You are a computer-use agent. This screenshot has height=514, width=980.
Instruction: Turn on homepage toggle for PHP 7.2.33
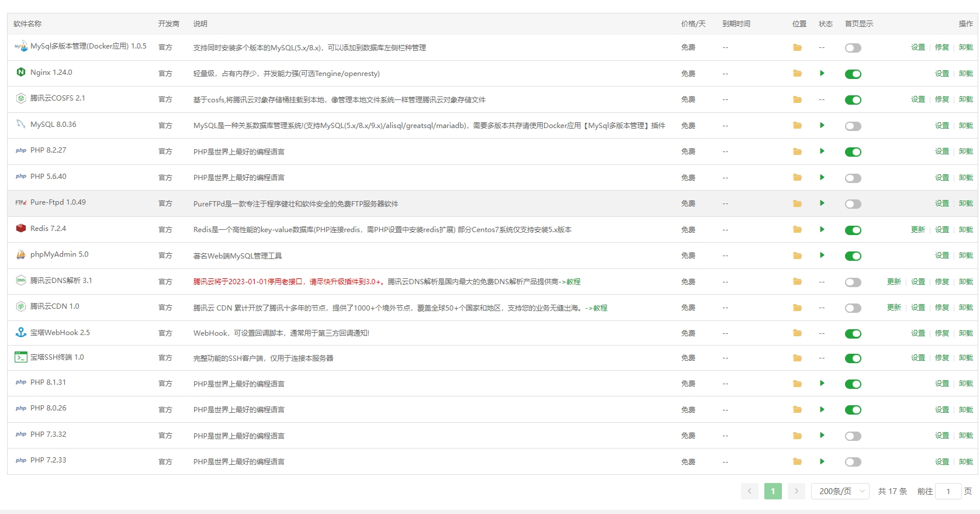pos(853,462)
